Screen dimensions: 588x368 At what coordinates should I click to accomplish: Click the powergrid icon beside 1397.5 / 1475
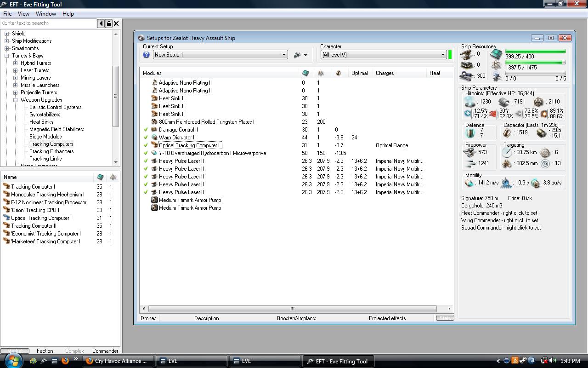(x=496, y=66)
